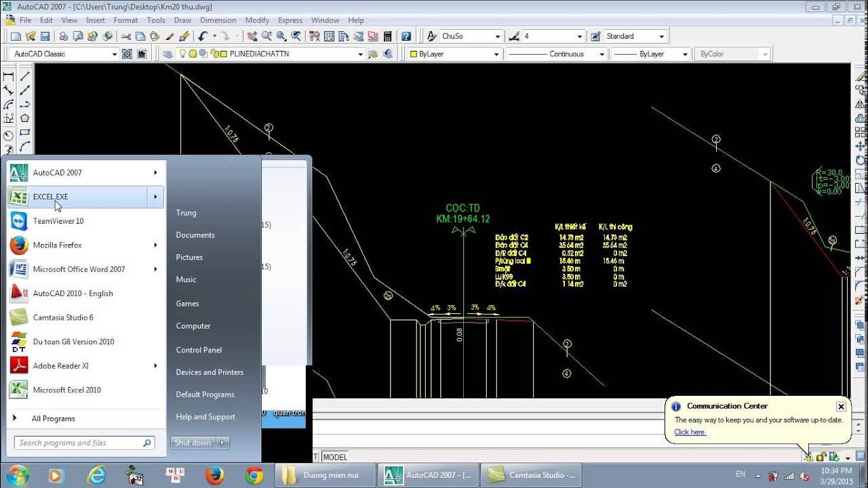Click the yellow layer color swatch
868x488 pixels.
click(222, 54)
